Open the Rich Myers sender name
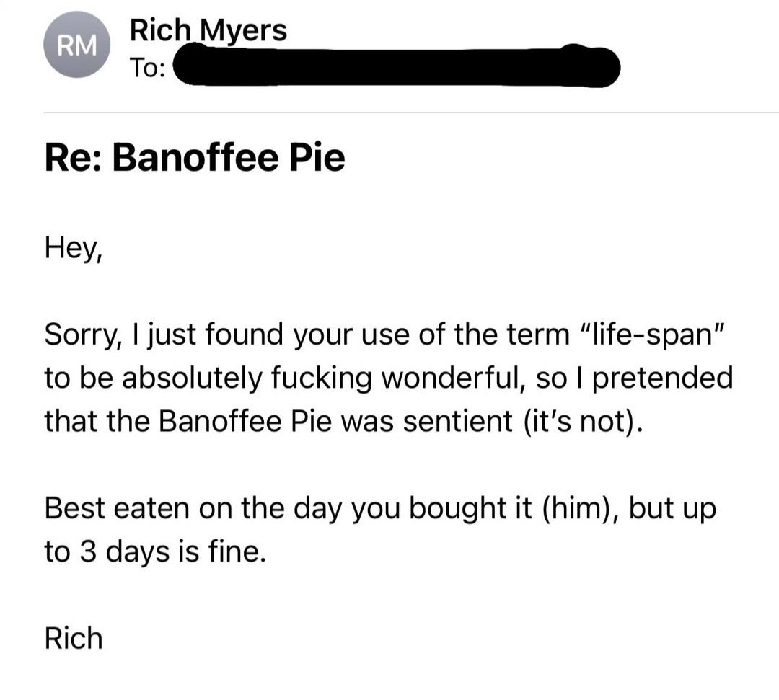Image resolution: width=779 pixels, height=700 pixels. tap(208, 30)
